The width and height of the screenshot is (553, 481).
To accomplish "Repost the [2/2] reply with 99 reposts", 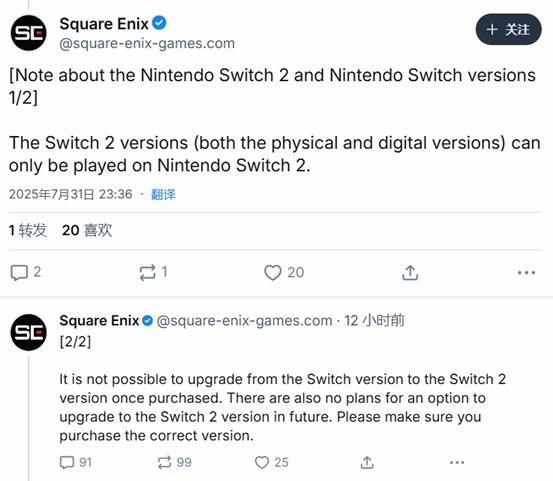I will click(164, 462).
